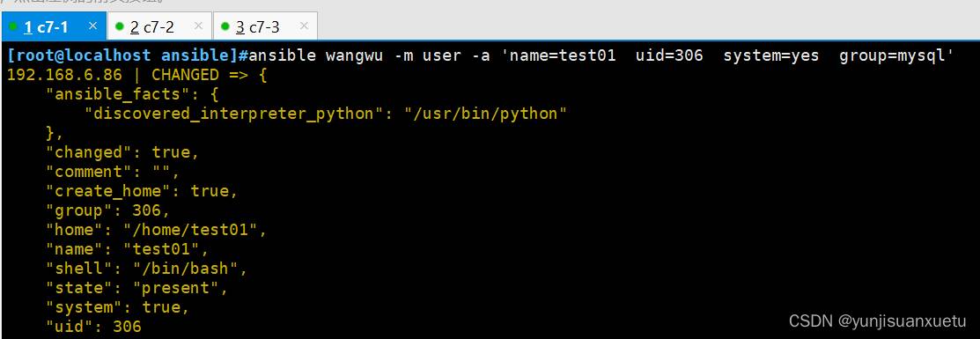Switch to the c7-2 session tab

click(x=159, y=27)
